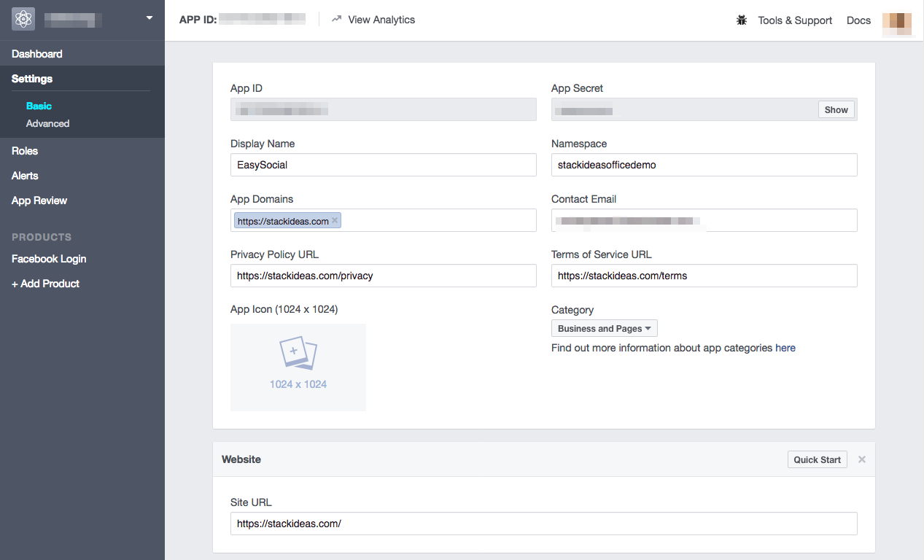Screen dimensions: 924x560
Task: Switch to the Advanced settings tab
Action: click(x=47, y=123)
